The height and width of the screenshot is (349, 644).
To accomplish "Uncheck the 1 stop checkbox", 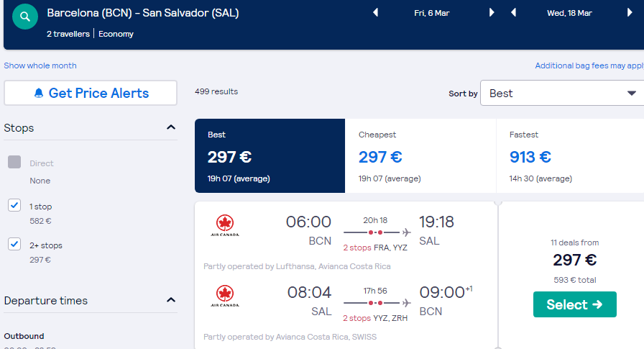I will 14,205.
